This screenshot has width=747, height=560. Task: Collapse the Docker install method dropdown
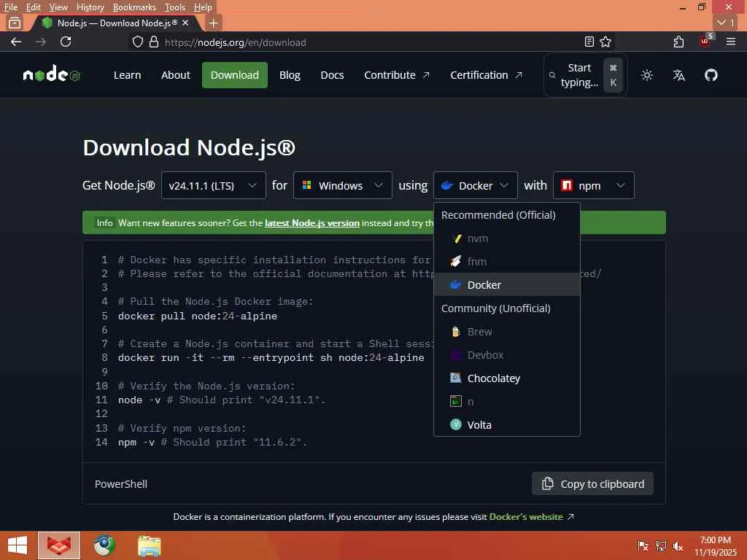click(x=475, y=185)
